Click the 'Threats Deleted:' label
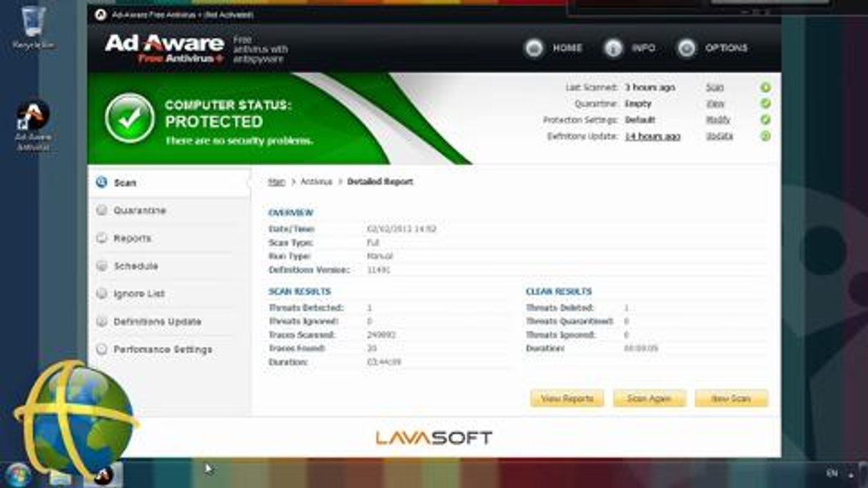 pyautogui.click(x=559, y=308)
